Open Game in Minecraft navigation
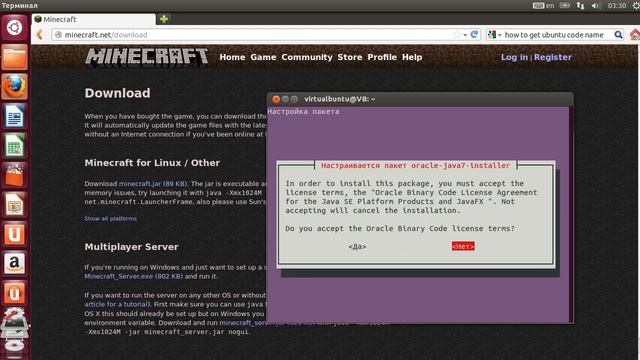The height and width of the screenshot is (360, 640). [x=263, y=57]
